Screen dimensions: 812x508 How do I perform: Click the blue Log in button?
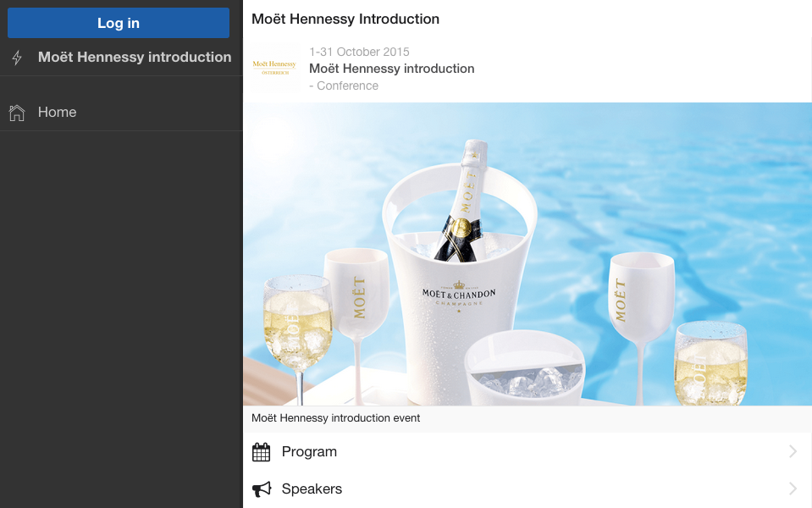118,23
